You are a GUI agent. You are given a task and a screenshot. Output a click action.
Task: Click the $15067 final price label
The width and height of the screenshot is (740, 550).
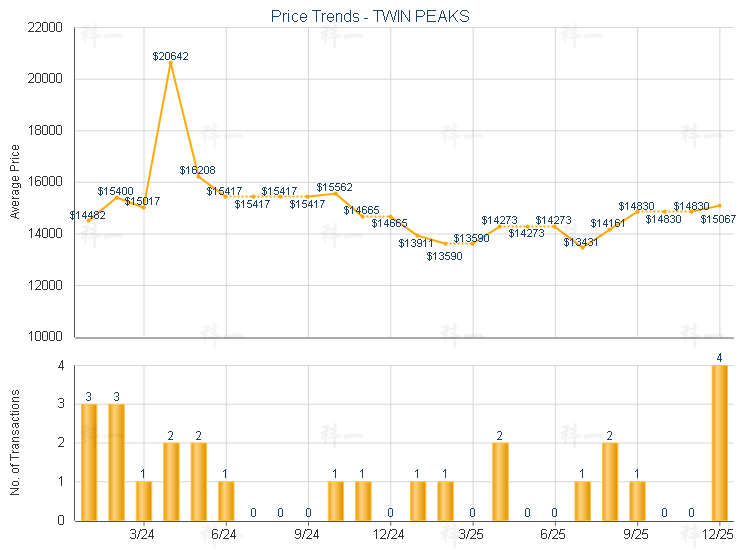pos(718,218)
